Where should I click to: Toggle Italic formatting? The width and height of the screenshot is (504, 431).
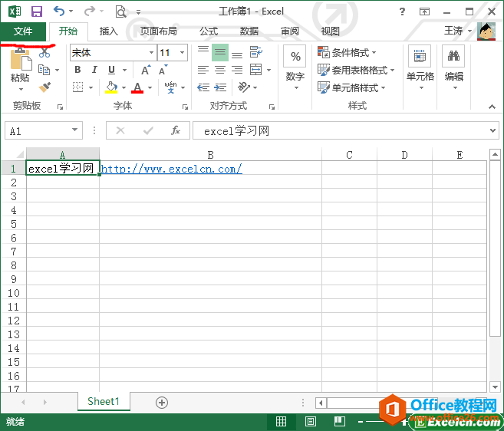click(93, 70)
